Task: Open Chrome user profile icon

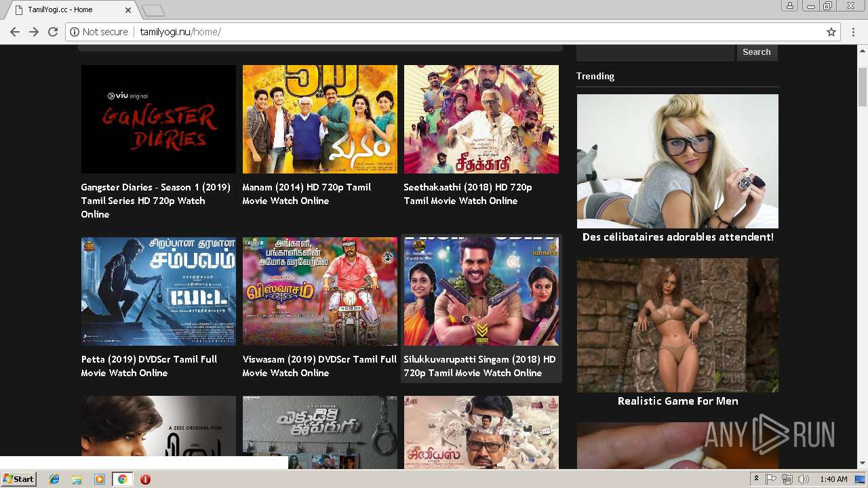Action: tap(790, 6)
